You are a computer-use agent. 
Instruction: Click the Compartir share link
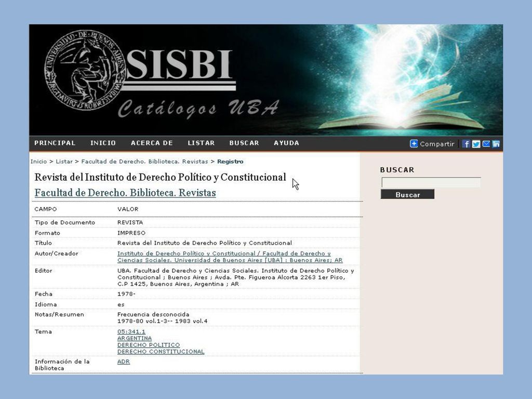(437, 144)
